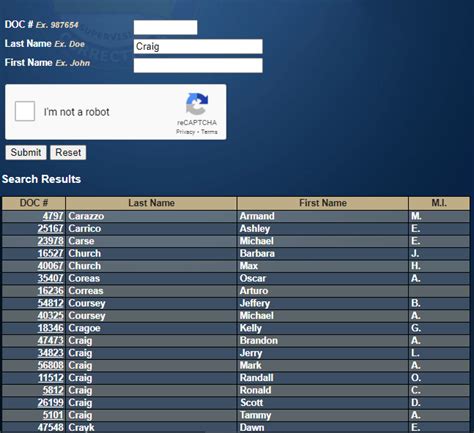The height and width of the screenshot is (433, 474).
Task: Open DOC number 11512 for Randall Craig
Action: tap(50, 378)
